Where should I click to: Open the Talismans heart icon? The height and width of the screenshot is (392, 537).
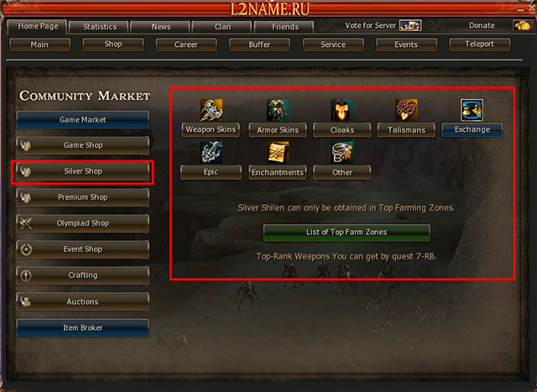click(x=406, y=110)
